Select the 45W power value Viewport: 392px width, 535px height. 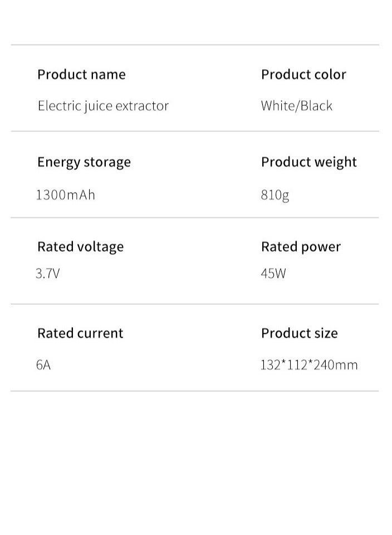(273, 273)
